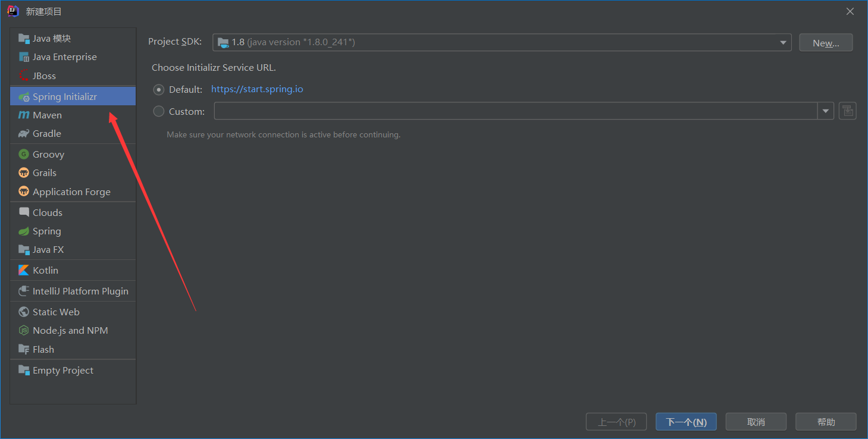Select the Groovy label
Viewport: 868px width, 439px height.
[48, 154]
